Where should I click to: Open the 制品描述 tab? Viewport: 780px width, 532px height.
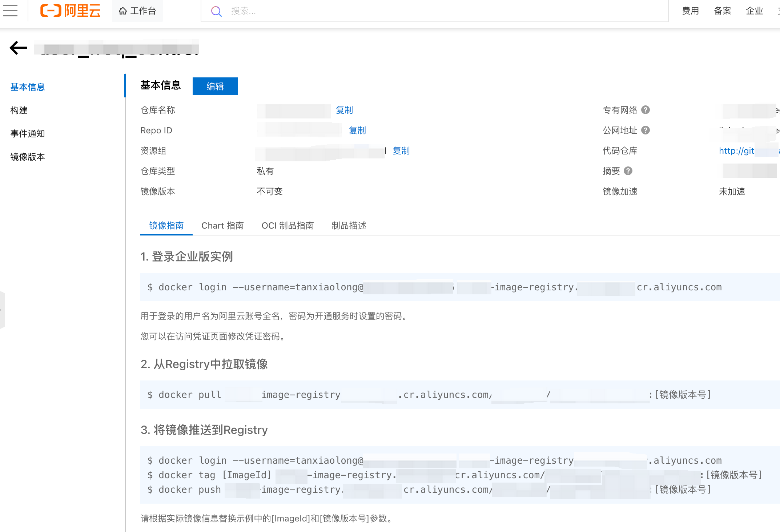coord(349,226)
